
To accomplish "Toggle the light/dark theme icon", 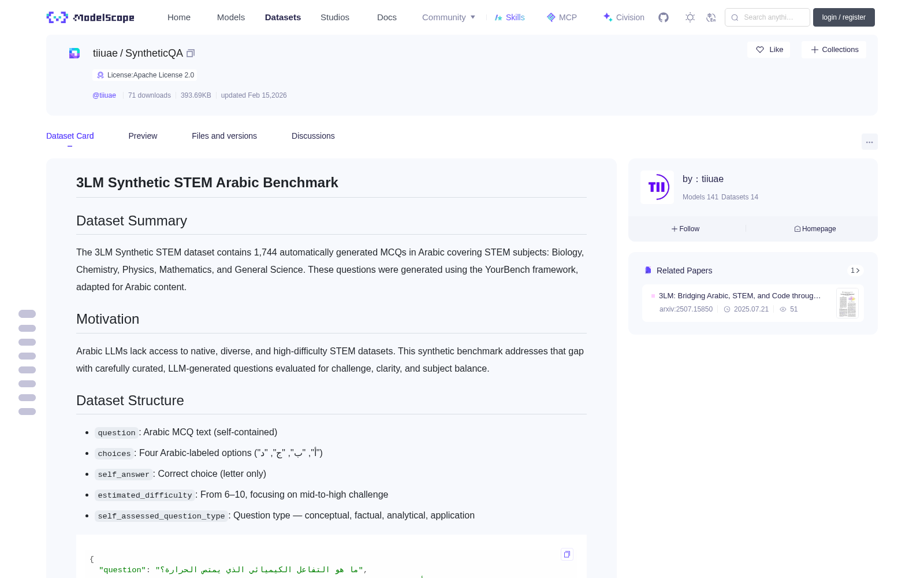I will coord(690,17).
